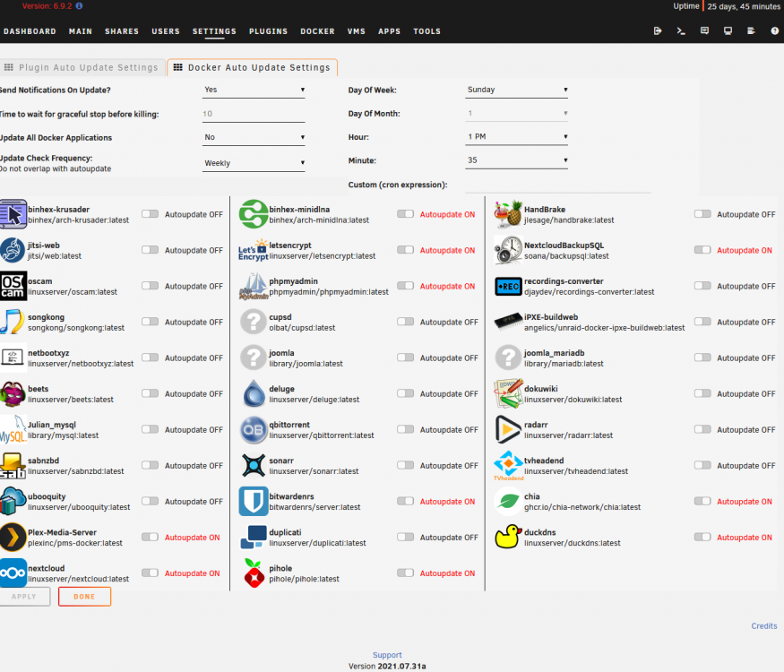Click the APPLY button

click(x=24, y=597)
